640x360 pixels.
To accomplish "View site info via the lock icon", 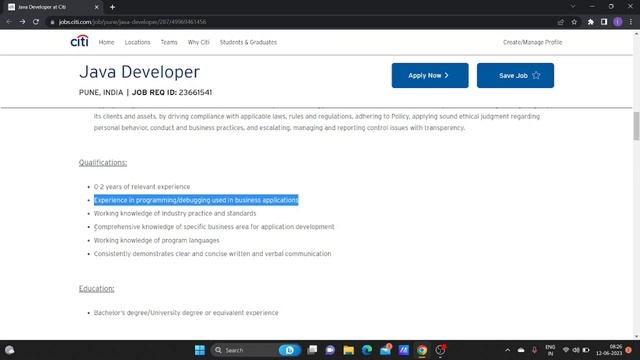I will coord(52,22).
